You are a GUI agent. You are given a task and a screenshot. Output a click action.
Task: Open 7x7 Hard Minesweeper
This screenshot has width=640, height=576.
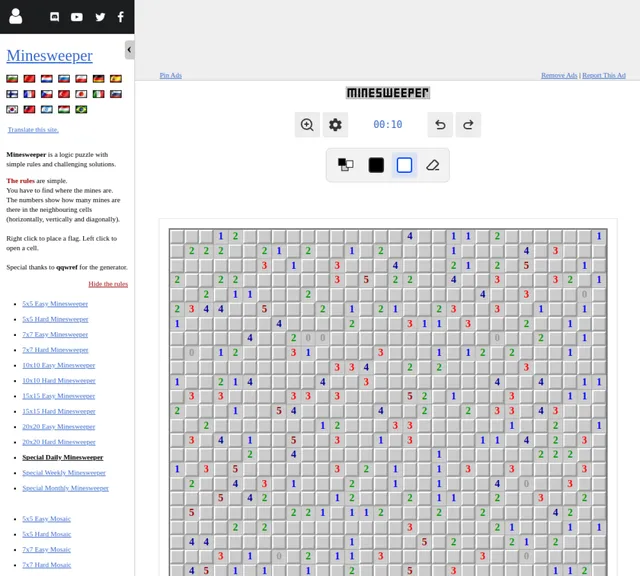(x=55, y=350)
